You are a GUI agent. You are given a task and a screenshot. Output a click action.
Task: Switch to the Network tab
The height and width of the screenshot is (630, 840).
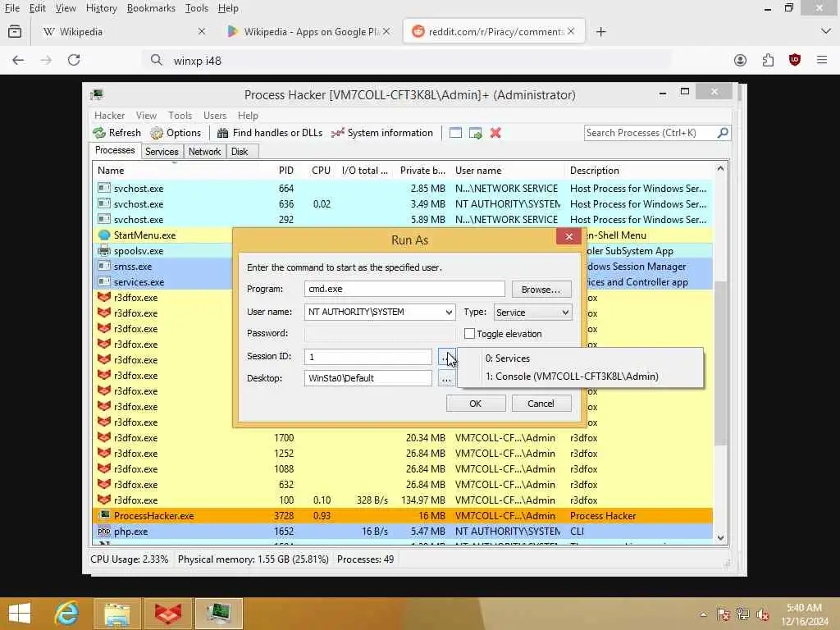click(204, 152)
